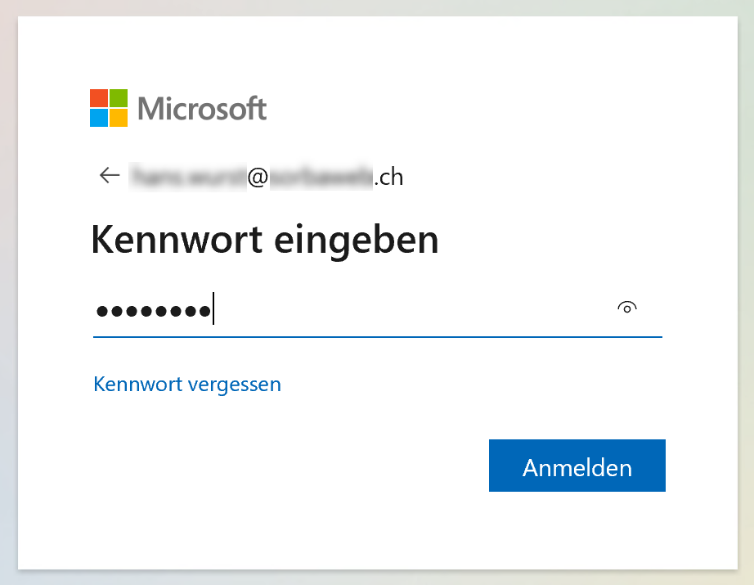
Task: Click on the masked password dots
Action: click(x=153, y=311)
